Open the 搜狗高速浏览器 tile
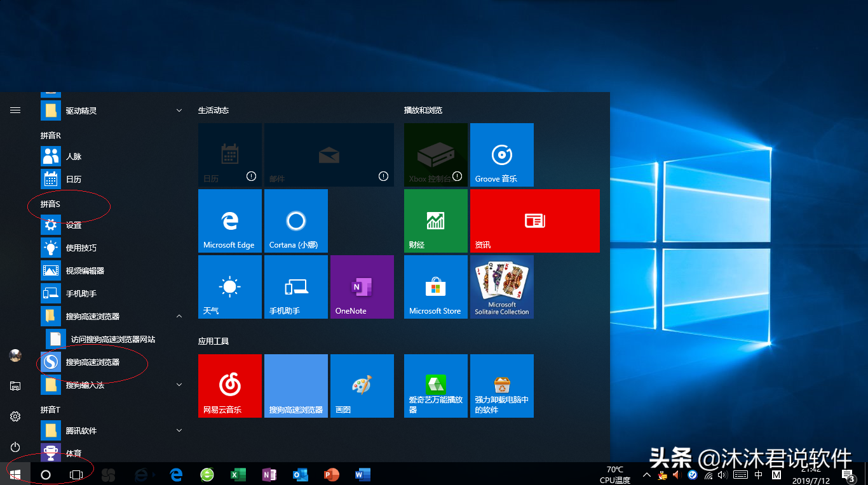The image size is (868, 485). coord(295,385)
